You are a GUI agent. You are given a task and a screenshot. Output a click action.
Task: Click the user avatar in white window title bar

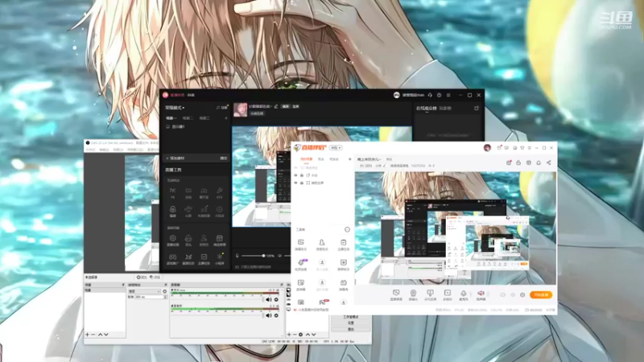(x=487, y=148)
